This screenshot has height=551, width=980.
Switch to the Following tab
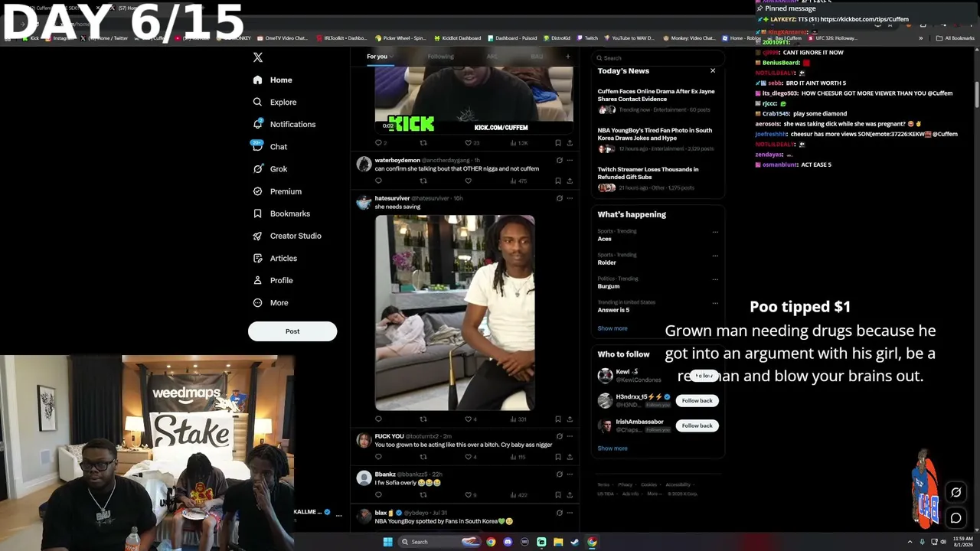[x=441, y=57]
